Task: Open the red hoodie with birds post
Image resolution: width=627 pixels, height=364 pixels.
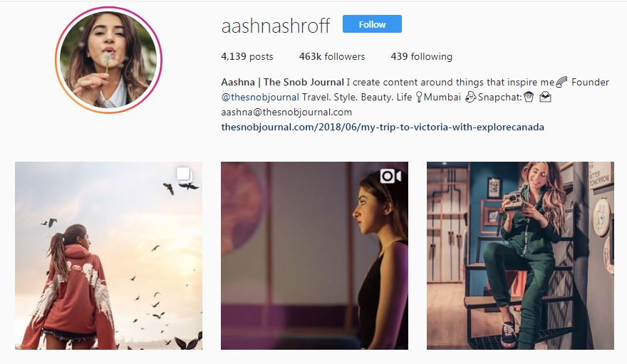Action: [x=109, y=256]
